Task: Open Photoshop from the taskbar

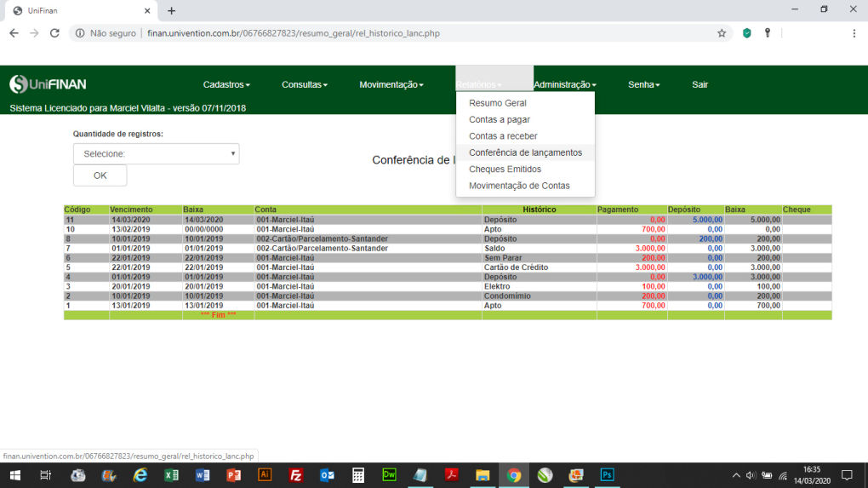Action: click(607, 475)
